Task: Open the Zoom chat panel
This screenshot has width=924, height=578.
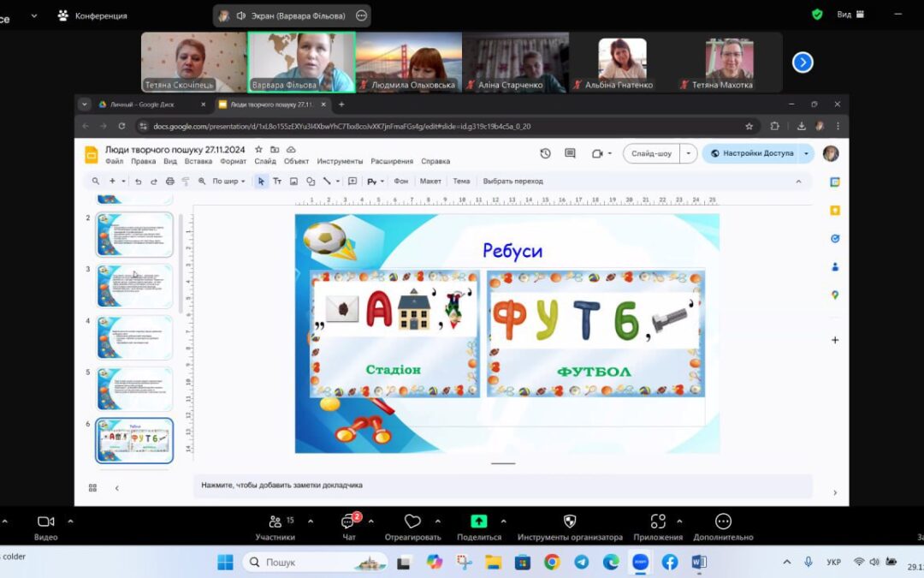Action: 349,522
